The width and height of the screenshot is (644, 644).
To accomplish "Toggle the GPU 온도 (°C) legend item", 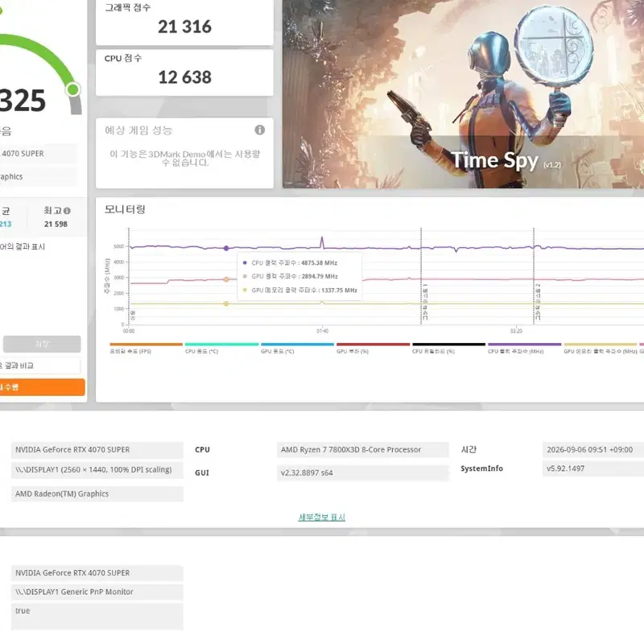I will (x=297, y=349).
